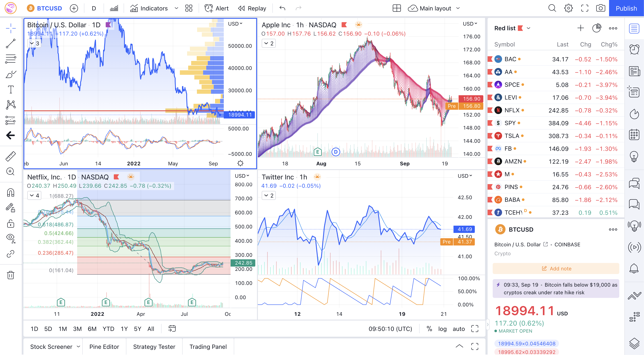Enter fullscreen mode
This screenshot has height=355, width=644.
click(585, 9)
